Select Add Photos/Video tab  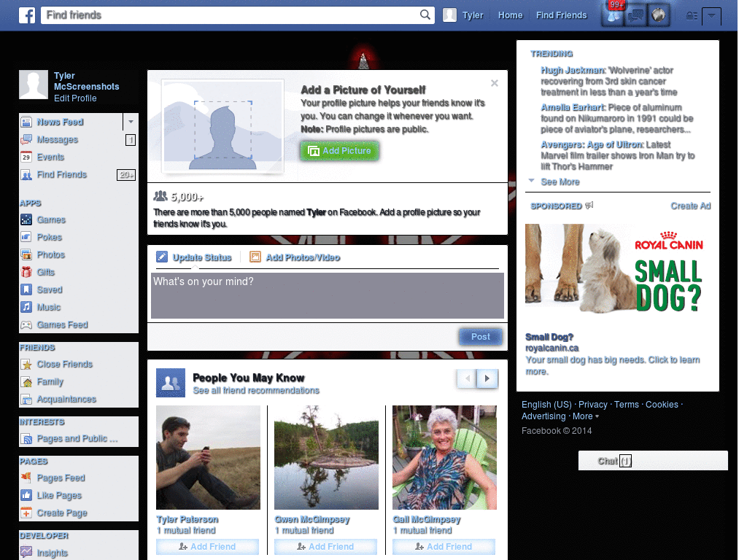coord(295,257)
